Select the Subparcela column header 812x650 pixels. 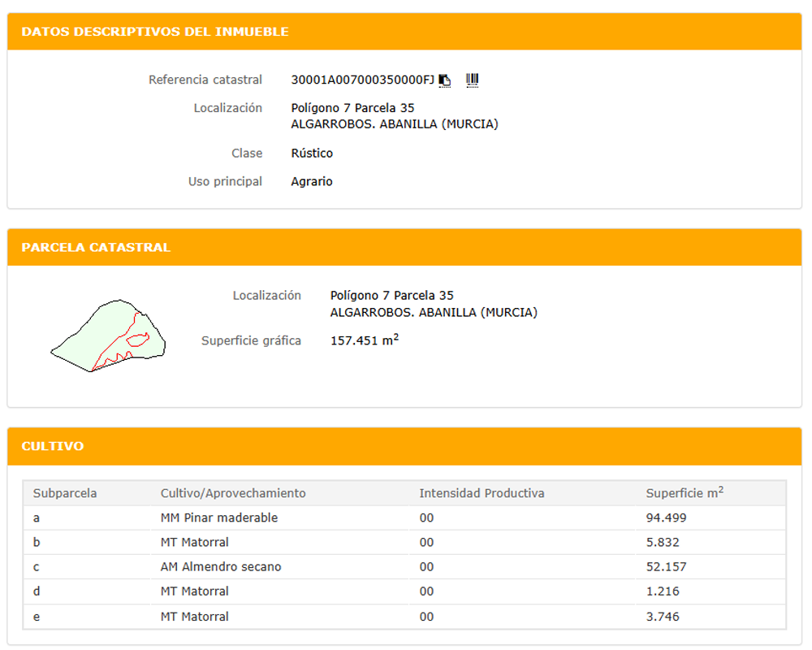pyautogui.click(x=65, y=493)
